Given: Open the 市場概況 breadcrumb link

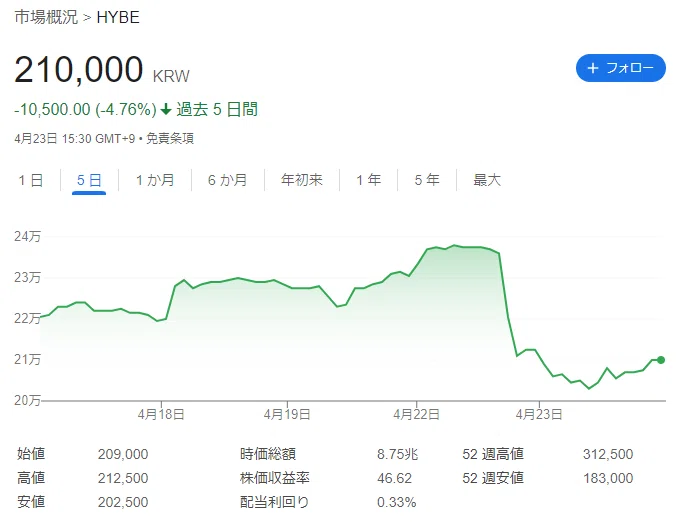Looking at the screenshot, I should [x=46, y=17].
